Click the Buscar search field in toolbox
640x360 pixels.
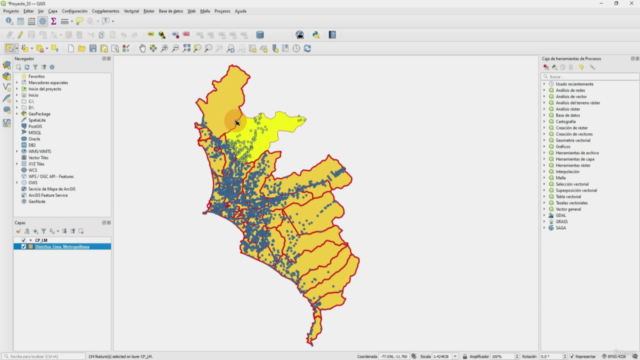590,76
